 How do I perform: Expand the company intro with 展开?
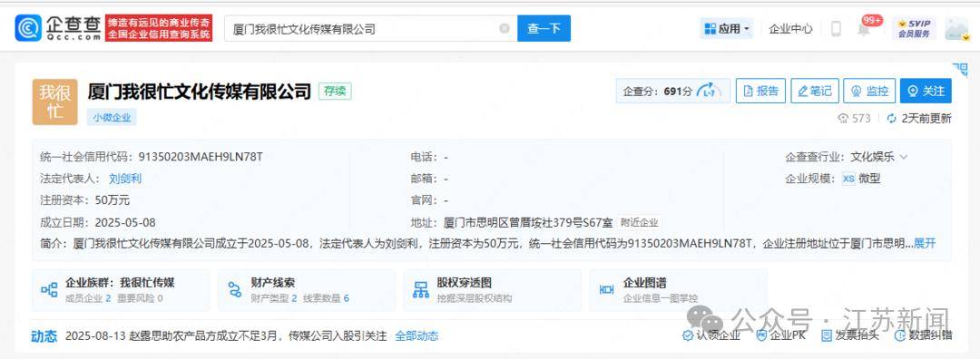click(x=925, y=244)
